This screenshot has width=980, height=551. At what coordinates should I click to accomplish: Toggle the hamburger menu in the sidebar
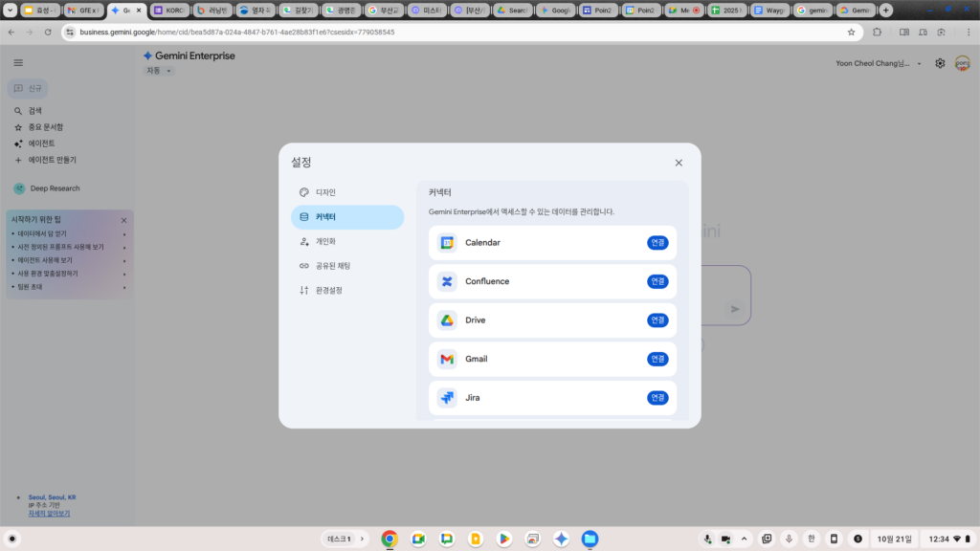(18, 62)
